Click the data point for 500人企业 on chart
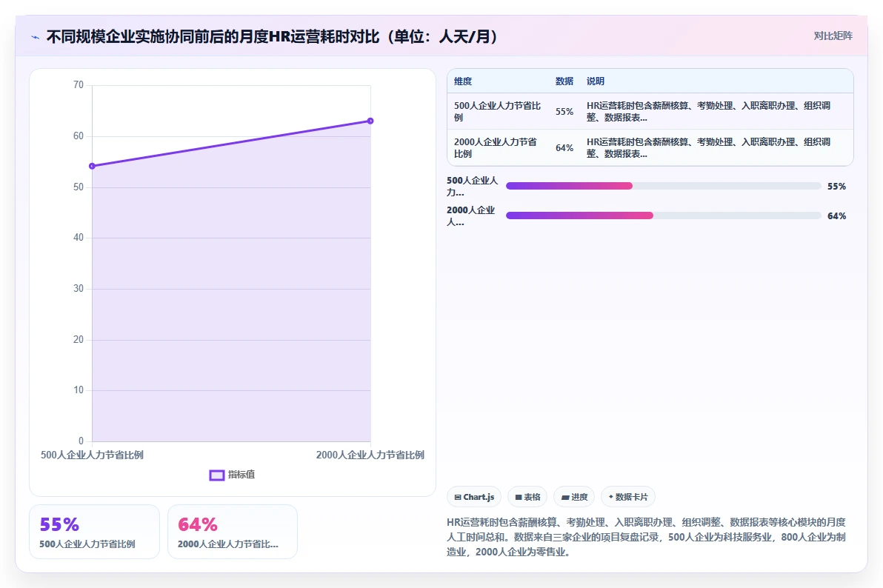 [x=93, y=166]
